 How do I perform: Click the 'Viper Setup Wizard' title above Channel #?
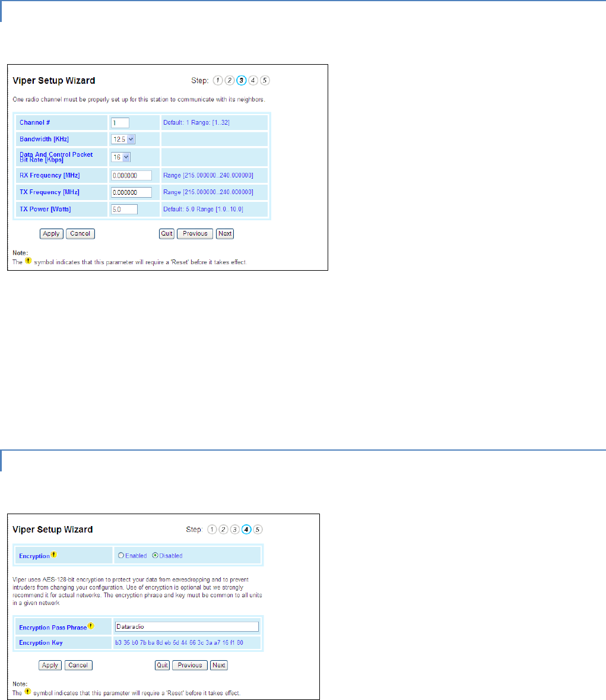click(54, 80)
